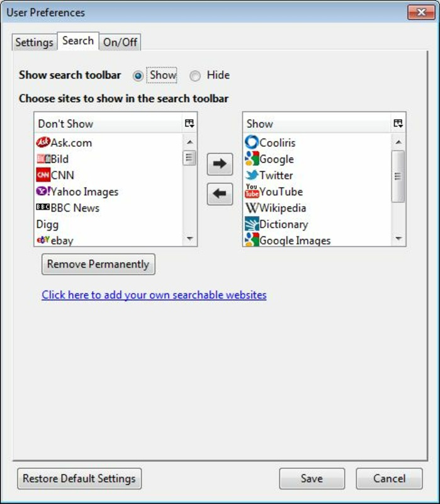Open column picker on Don't Show list
Screen dimensions: 440x504
(189, 123)
